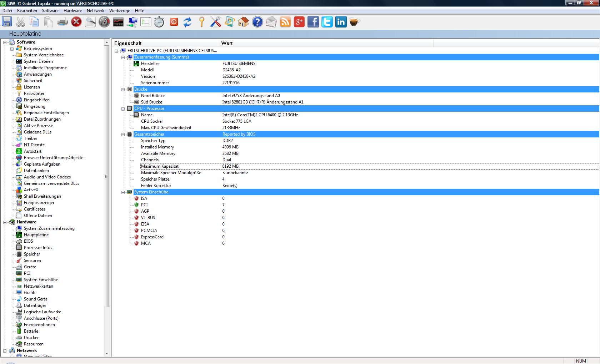
Task: Collapse the Netzwerk tree node in sidebar
Action: [x=5, y=350]
